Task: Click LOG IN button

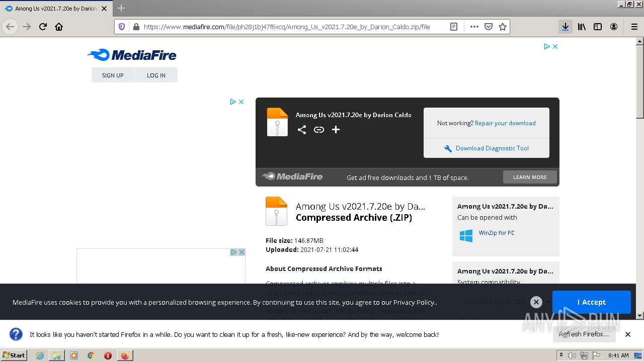Action: (x=156, y=75)
